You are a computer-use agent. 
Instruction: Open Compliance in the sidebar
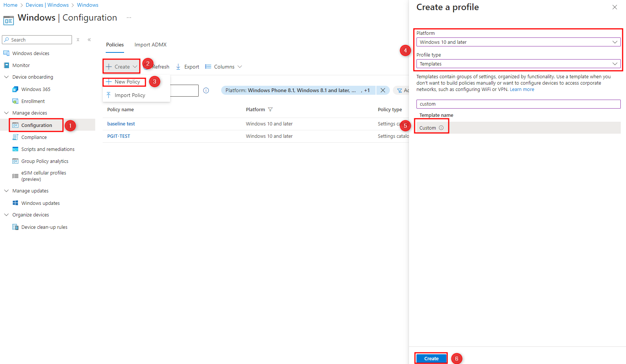[34, 137]
